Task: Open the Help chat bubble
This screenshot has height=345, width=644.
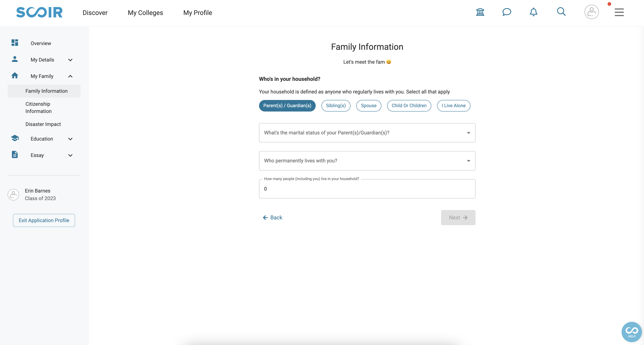Action: pos(632,332)
